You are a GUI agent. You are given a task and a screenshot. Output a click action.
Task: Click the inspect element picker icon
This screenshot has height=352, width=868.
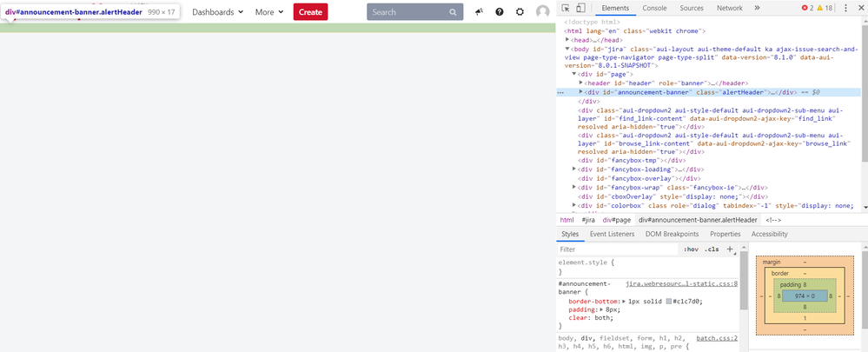pyautogui.click(x=566, y=8)
